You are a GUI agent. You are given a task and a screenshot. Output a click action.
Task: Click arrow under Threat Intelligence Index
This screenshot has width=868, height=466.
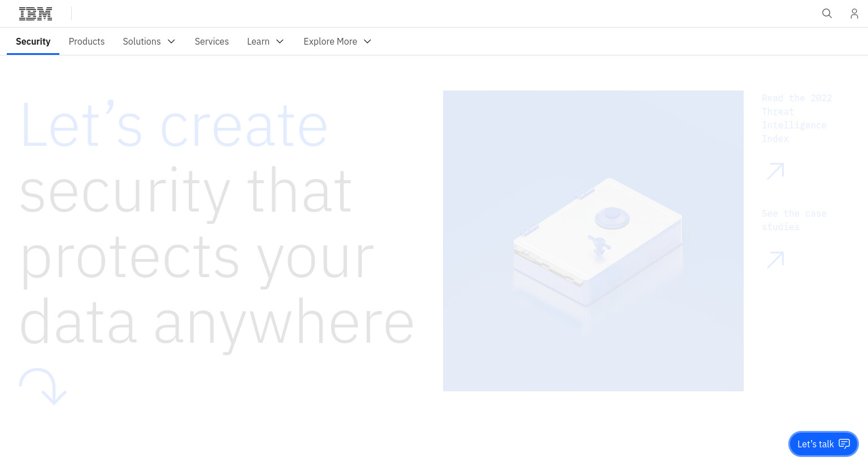[x=775, y=171]
